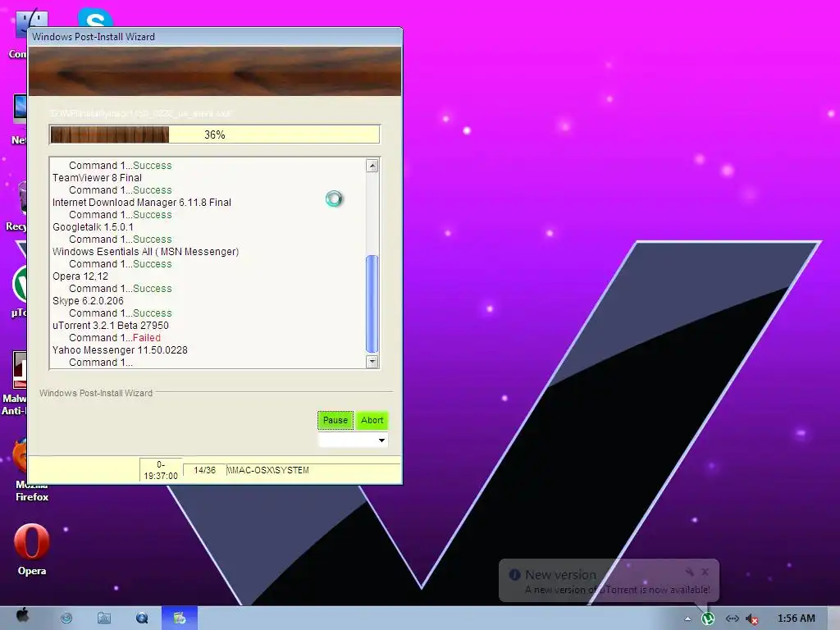Select the Opera 12.12 log entry
This screenshot has width=840, height=630.
(80, 276)
